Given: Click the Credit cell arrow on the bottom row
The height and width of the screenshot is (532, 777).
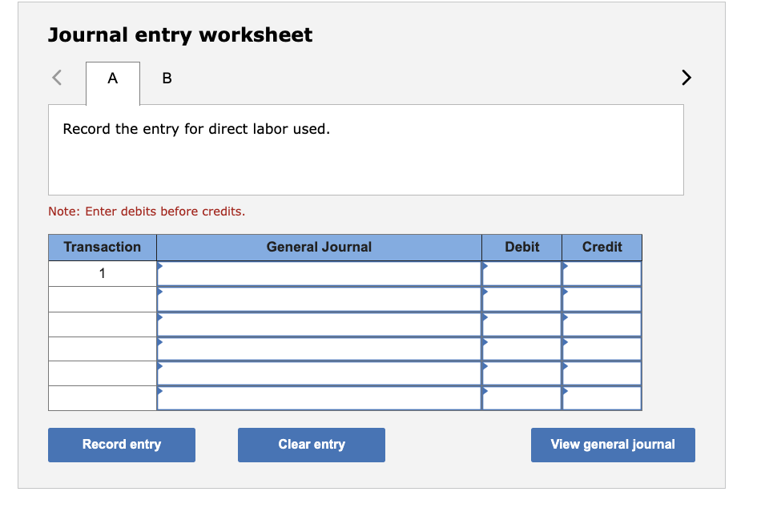Looking at the screenshot, I should click(x=565, y=389).
